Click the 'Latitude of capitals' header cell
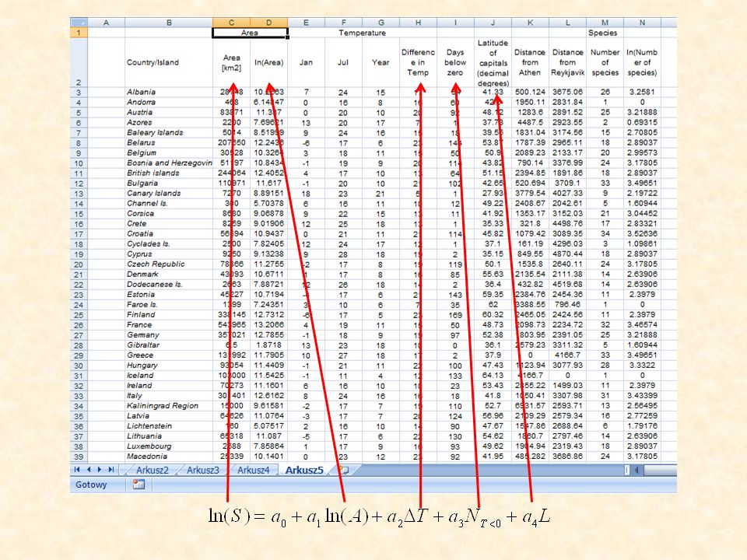 coord(493,62)
